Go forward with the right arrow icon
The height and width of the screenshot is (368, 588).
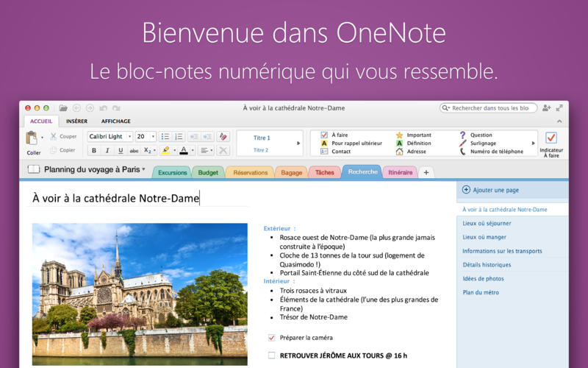(x=90, y=108)
